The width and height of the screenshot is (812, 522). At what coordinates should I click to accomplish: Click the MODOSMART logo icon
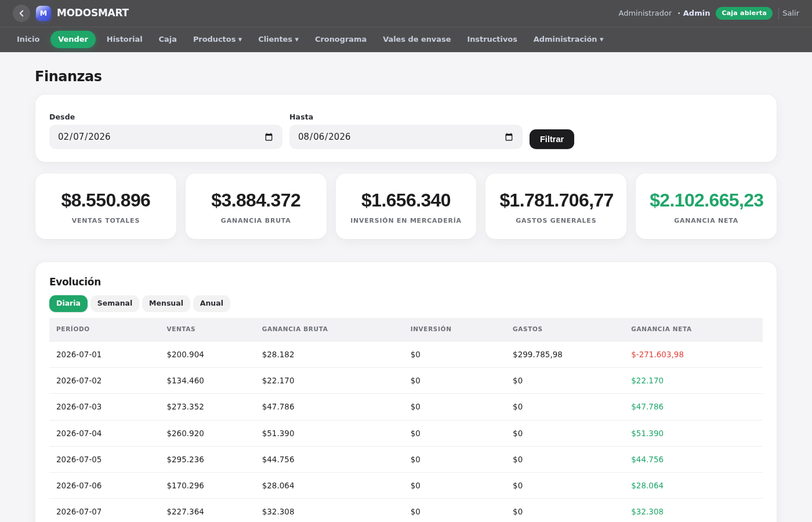43,13
